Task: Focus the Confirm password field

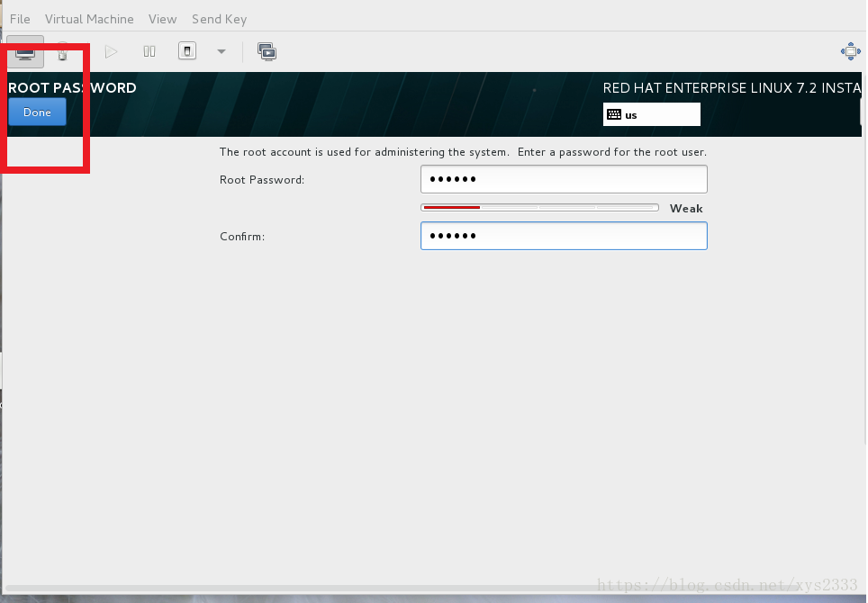Action: [x=564, y=236]
